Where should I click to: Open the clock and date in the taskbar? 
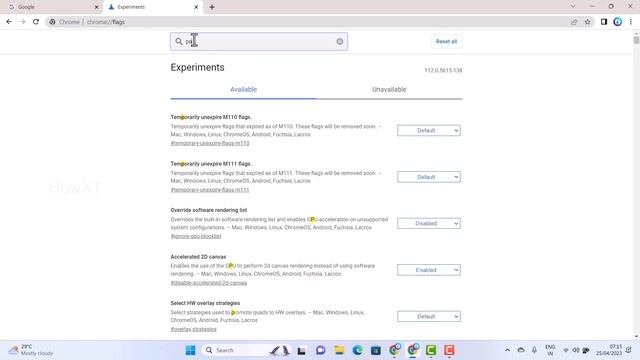[x=609, y=350]
